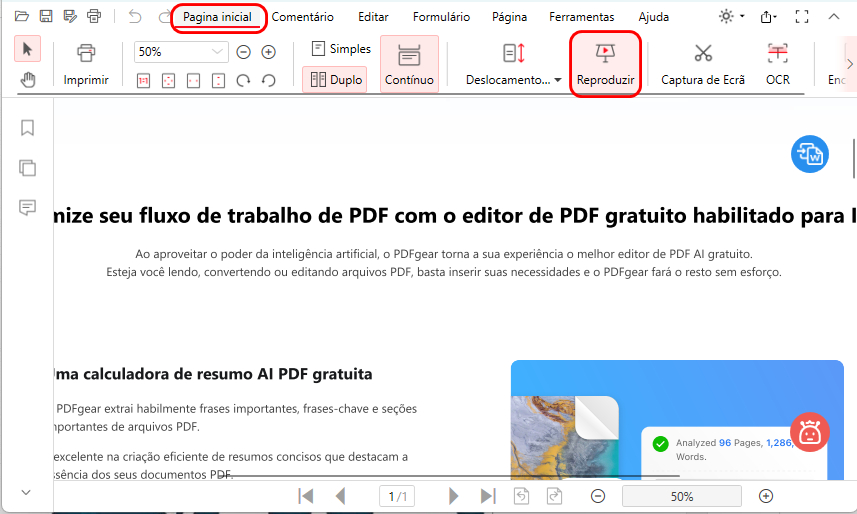Open the red AI chatbot assistant
The height and width of the screenshot is (514, 857).
pyautogui.click(x=810, y=432)
